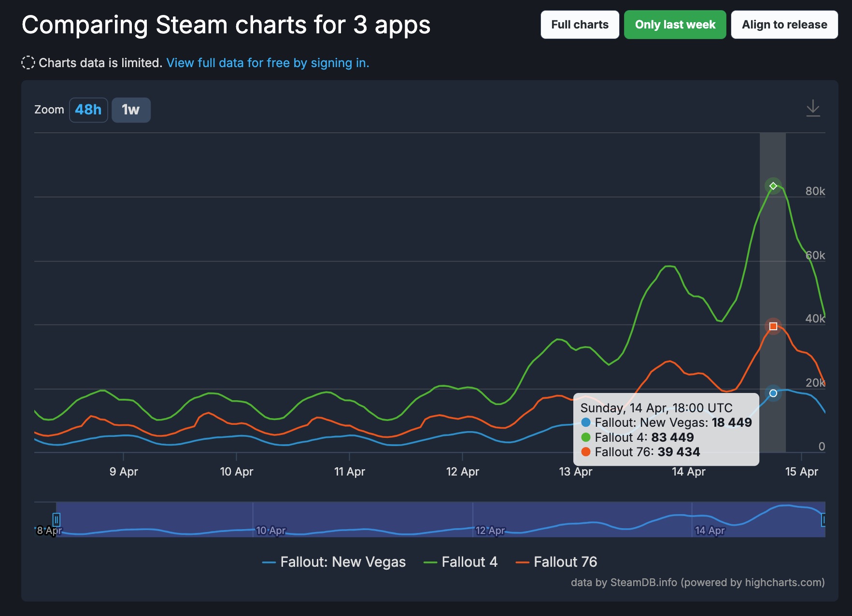The image size is (852, 616).
Task: Open link to view full data by signing in
Action: click(x=268, y=63)
